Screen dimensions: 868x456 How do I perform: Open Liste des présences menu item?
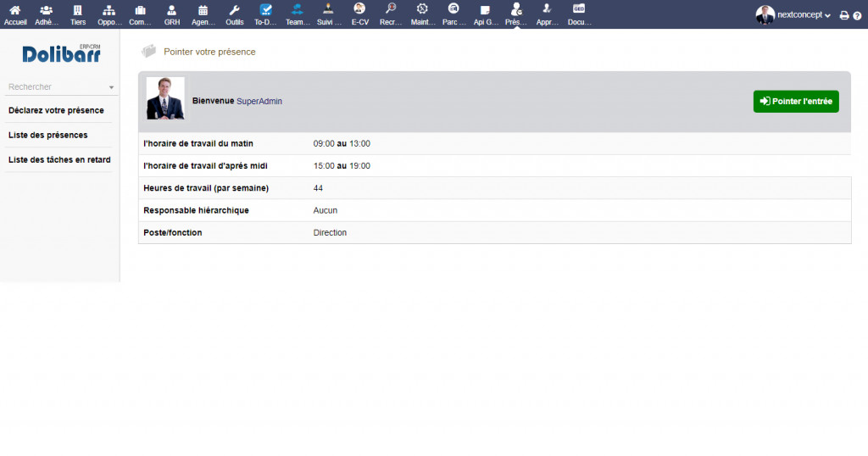coord(47,135)
